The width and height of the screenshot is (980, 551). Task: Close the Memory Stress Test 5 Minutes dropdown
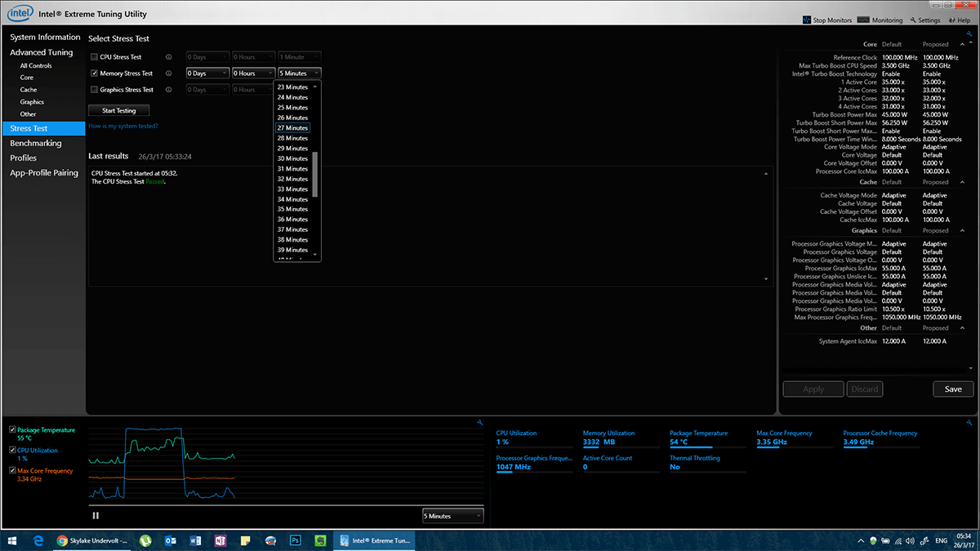pos(299,73)
